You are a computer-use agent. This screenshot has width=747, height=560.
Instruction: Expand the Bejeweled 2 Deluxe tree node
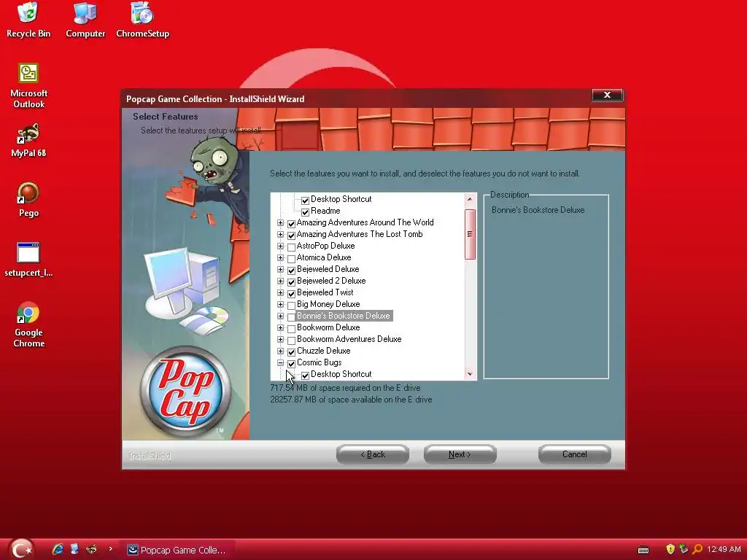pos(281,281)
